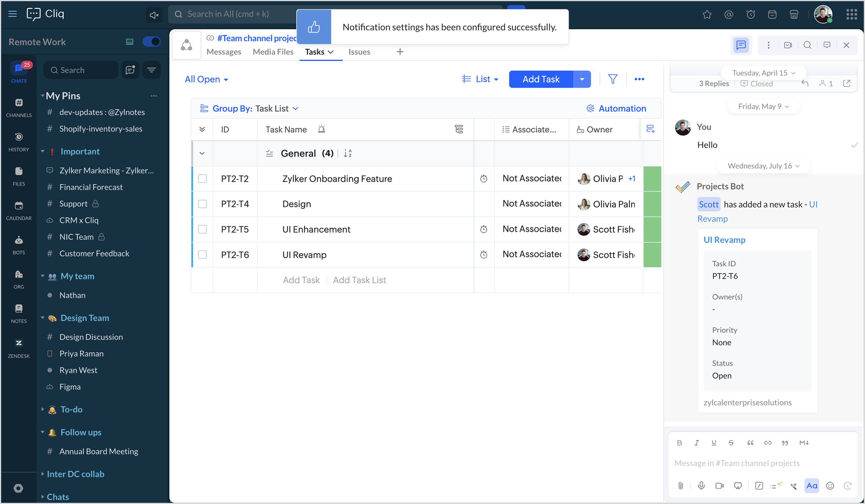Open the app grid launcher icon
Screen dimensions: 865x504
851,14
